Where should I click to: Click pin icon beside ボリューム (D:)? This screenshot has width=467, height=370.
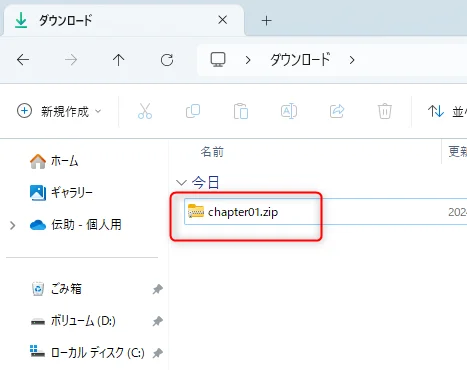(x=157, y=321)
